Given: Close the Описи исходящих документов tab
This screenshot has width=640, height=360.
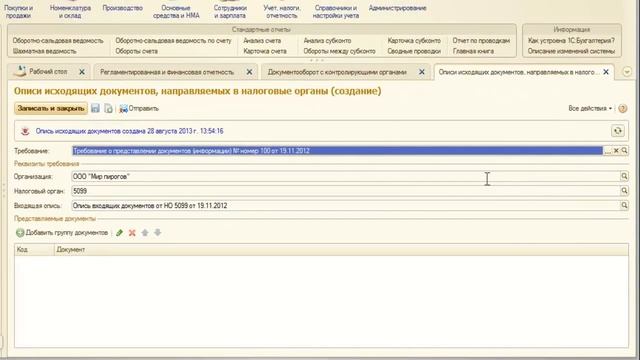Looking at the screenshot, I should [606, 72].
